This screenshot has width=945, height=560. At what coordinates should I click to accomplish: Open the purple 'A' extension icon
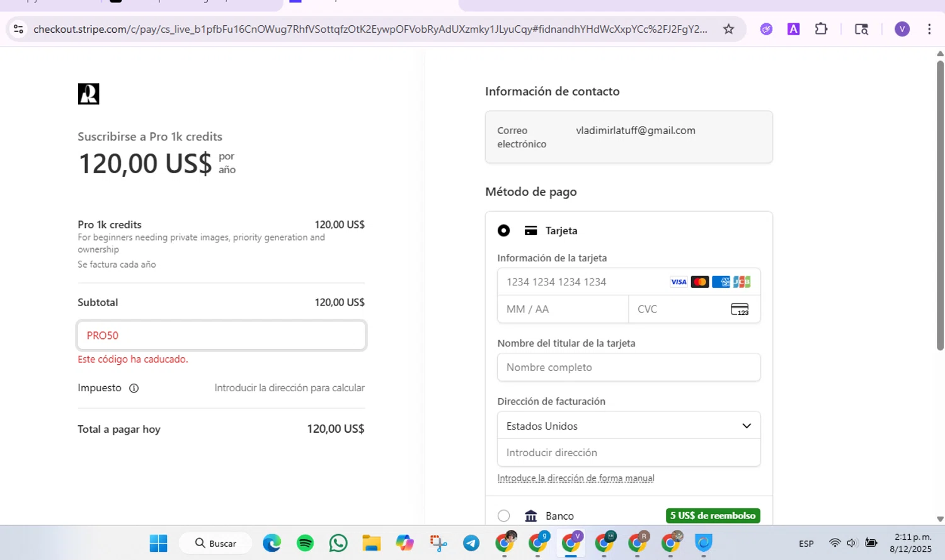coord(794,29)
